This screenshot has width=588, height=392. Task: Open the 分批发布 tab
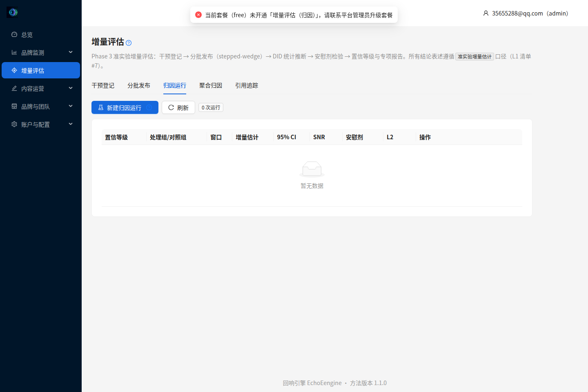pos(139,86)
